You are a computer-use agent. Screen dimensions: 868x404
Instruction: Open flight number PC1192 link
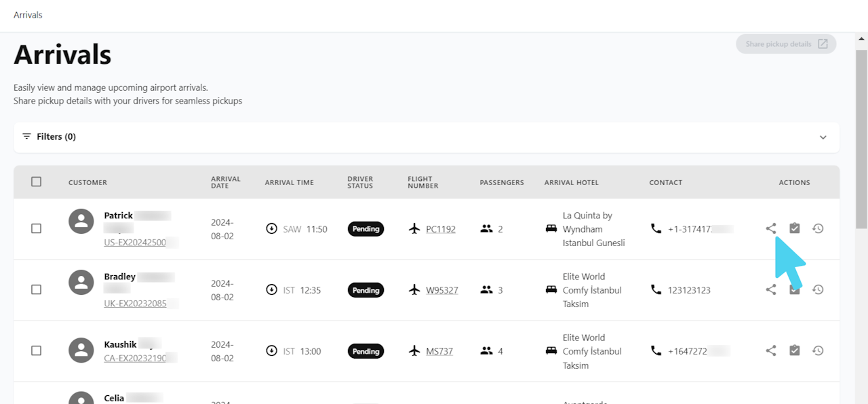tap(441, 229)
